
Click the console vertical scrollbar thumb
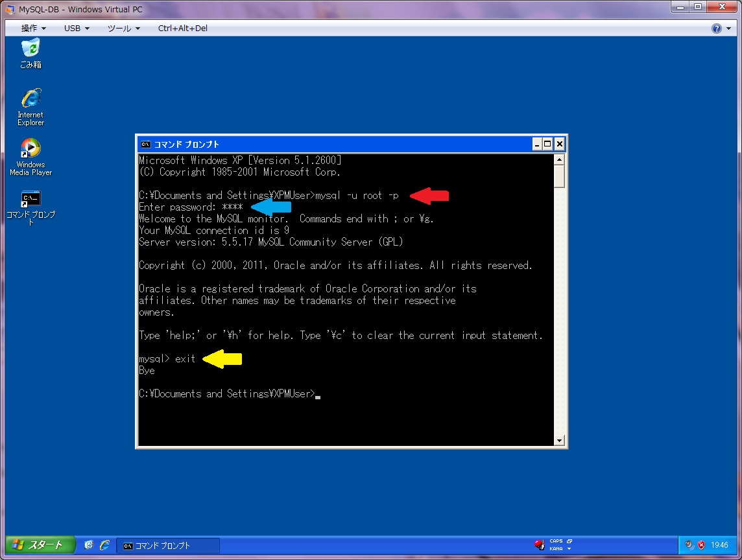tap(559, 176)
